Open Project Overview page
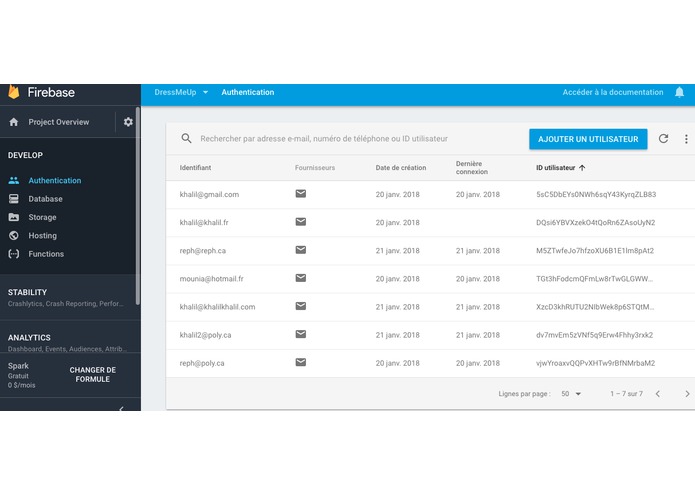 pos(59,122)
